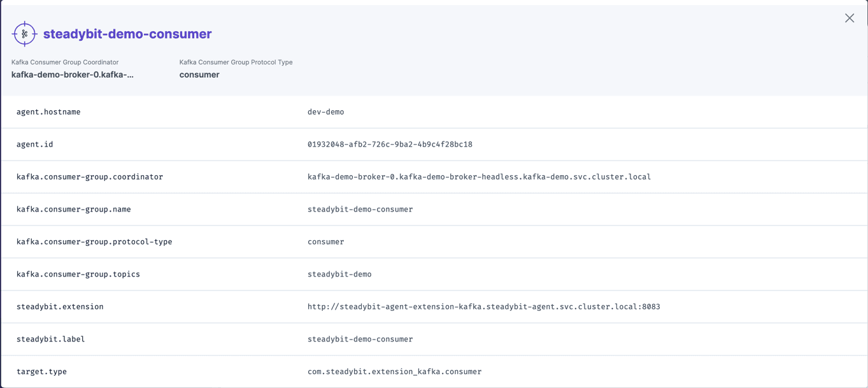Click the target.type attribute key
Image resolution: width=868 pixels, height=388 pixels.
click(42, 371)
